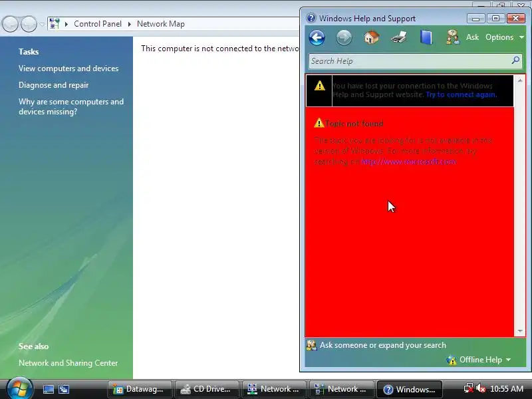Click Ask someone or expand your search
This screenshot has height=399, width=532.
(383, 345)
